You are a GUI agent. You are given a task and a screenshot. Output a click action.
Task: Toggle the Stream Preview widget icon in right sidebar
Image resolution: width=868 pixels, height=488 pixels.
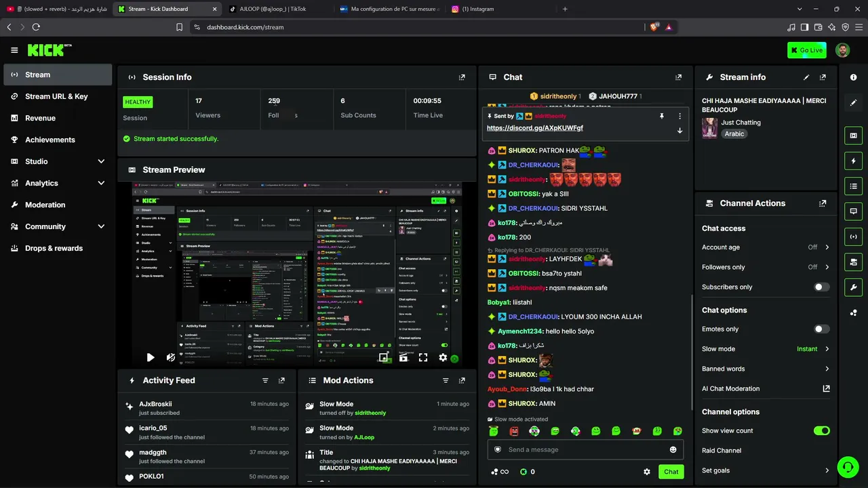coord(853,136)
